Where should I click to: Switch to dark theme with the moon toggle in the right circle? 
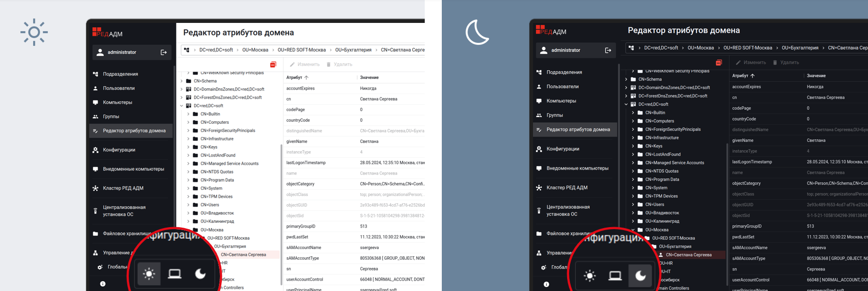640,276
